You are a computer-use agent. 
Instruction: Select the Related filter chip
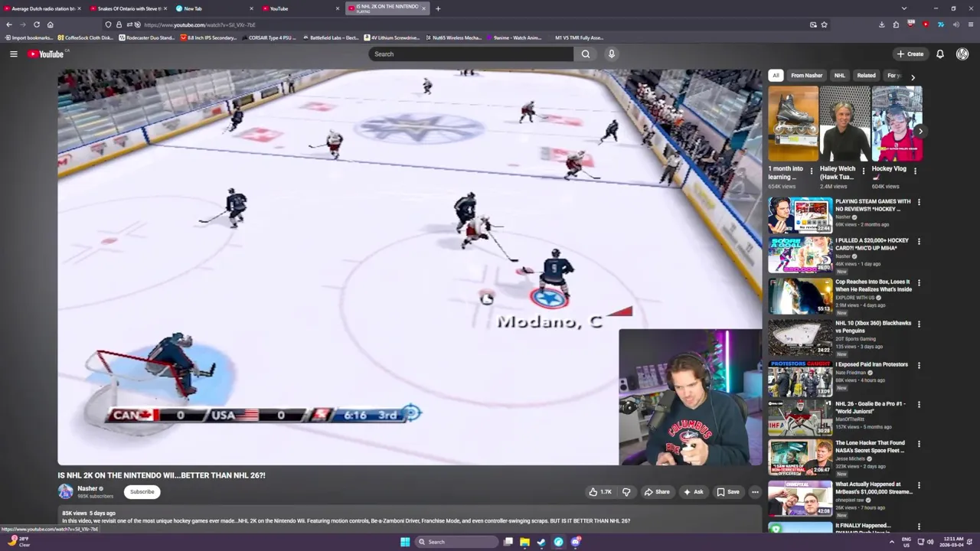866,76
